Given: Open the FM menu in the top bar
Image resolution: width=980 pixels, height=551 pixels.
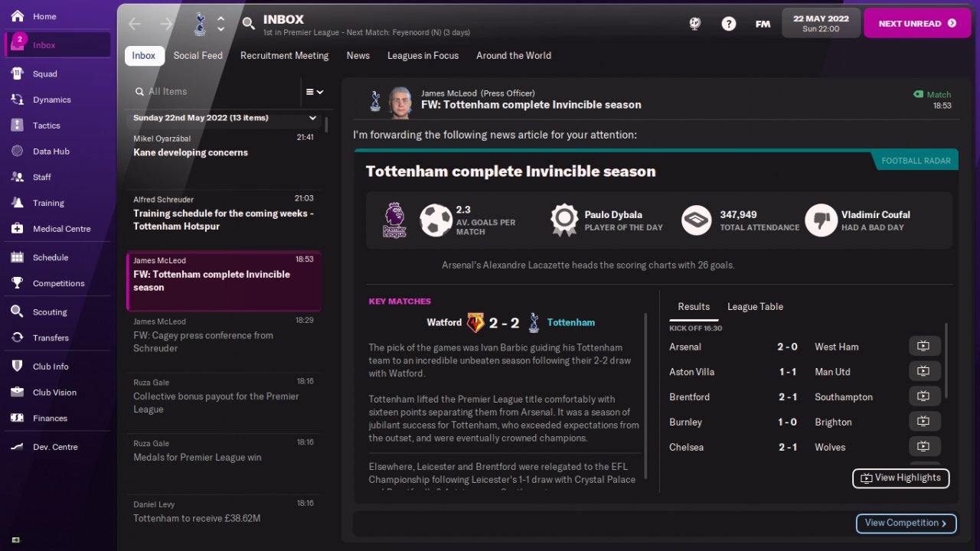Looking at the screenshot, I should [763, 24].
